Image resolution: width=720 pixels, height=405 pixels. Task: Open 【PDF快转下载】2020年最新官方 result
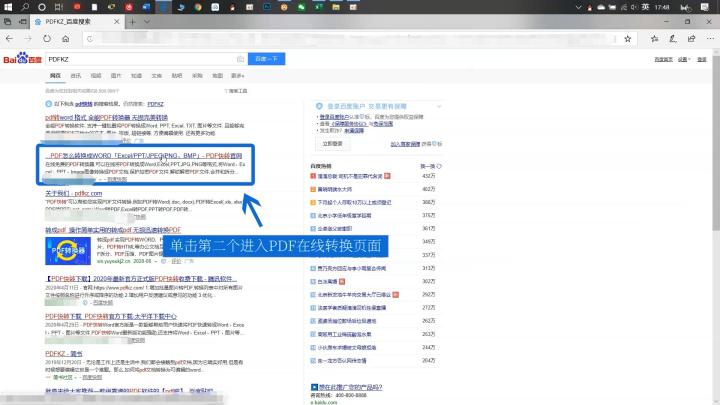141,279
